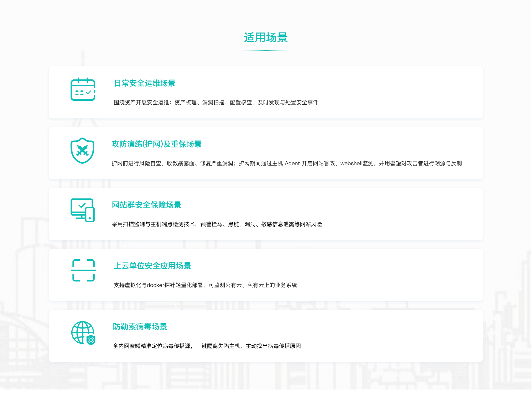
Task: Select the 网站群安全保障场景 title
Action: 146,205
